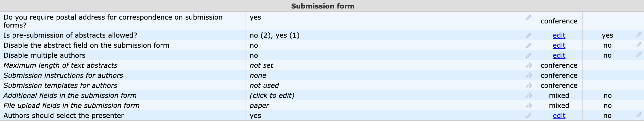Open edit link for Authors should select presenter
Viewport: 644px width, 121px height.
[559, 116]
